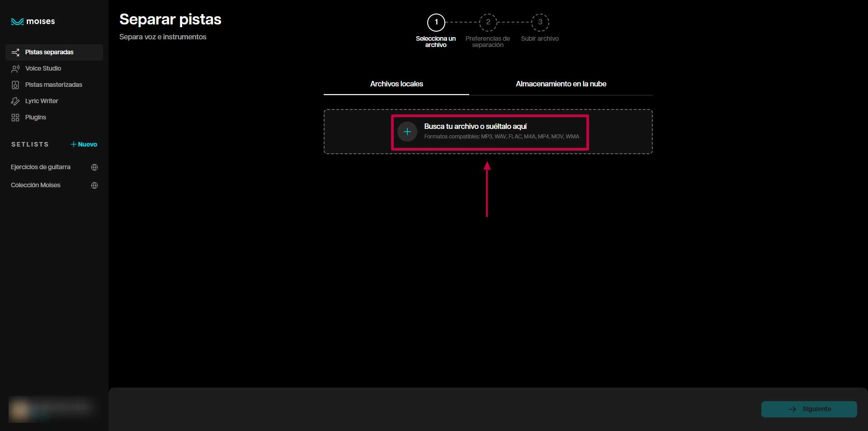Viewport: 868px width, 431px height.
Task: Click the Moises logo
Action: (33, 21)
